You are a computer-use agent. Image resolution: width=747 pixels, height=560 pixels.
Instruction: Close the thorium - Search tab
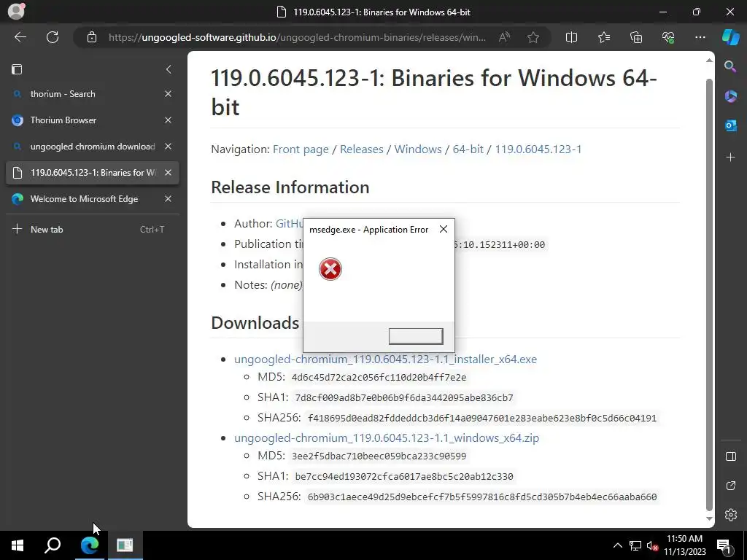(168, 94)
